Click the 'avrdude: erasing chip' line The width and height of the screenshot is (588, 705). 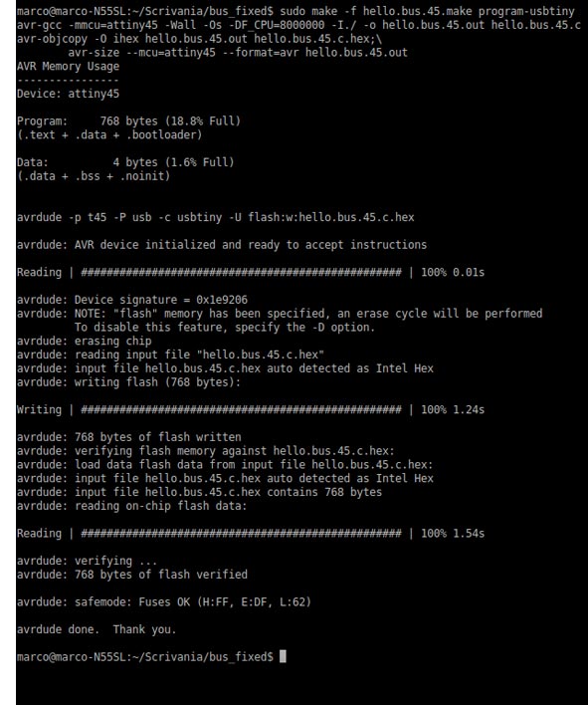point(84,341)
